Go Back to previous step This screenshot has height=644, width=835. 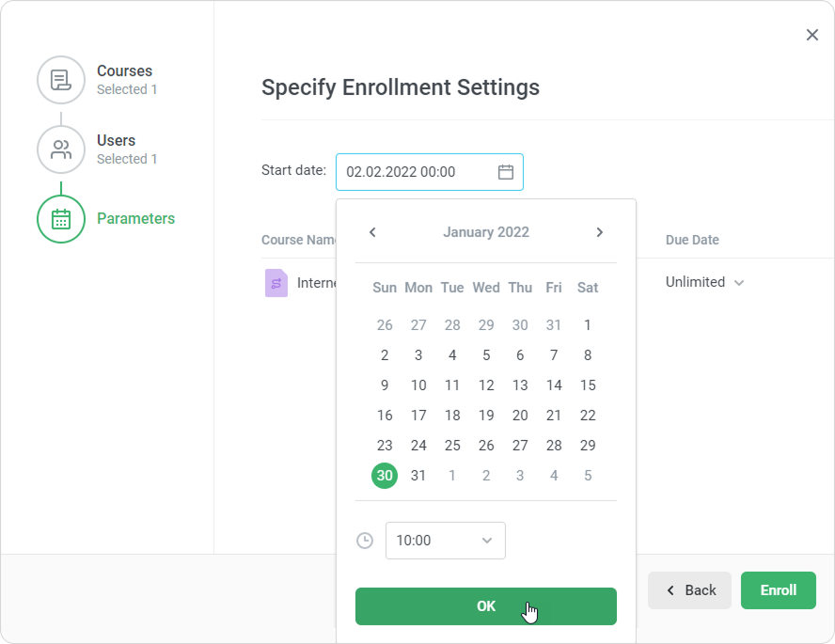690,590
